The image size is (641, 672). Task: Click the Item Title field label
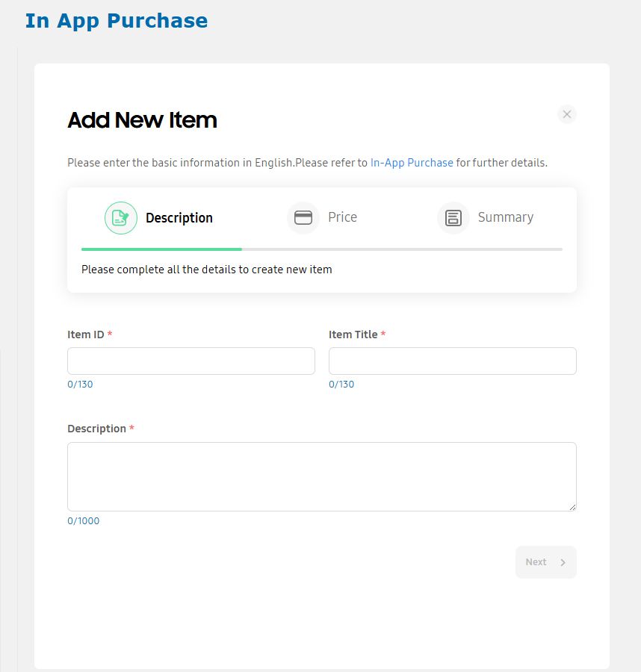pos(353,335)
